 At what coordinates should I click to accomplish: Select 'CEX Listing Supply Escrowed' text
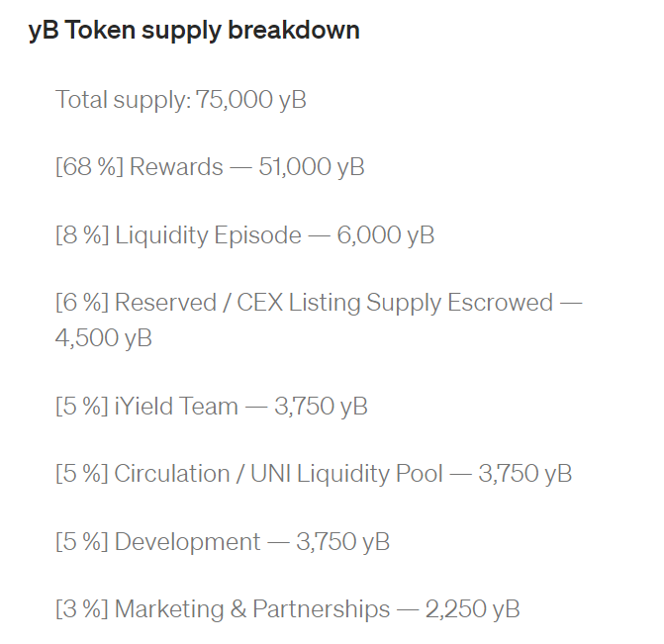395,303
